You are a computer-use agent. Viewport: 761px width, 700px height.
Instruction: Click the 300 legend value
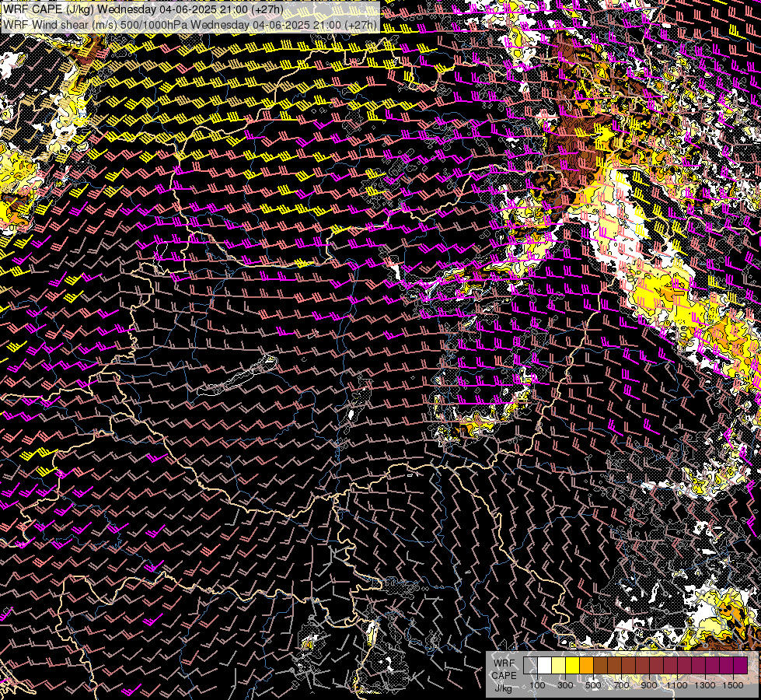point(565,685)
